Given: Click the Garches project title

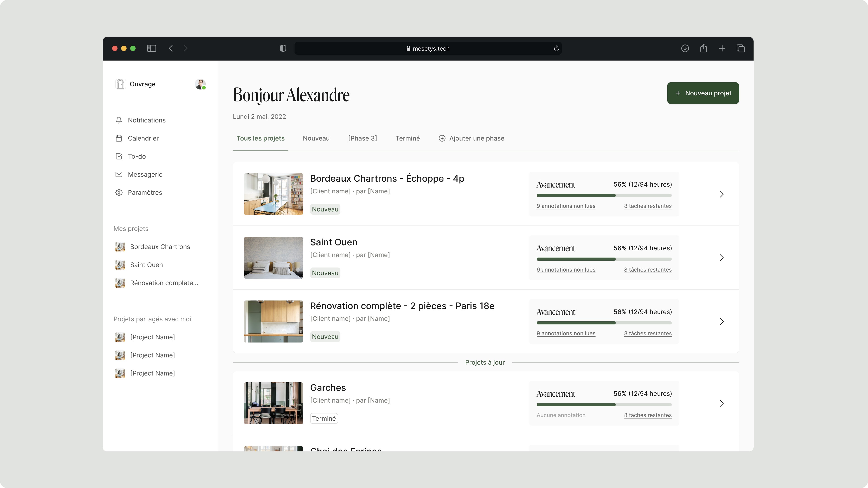Looking at the screenshot, I should [x=328, y=388].
